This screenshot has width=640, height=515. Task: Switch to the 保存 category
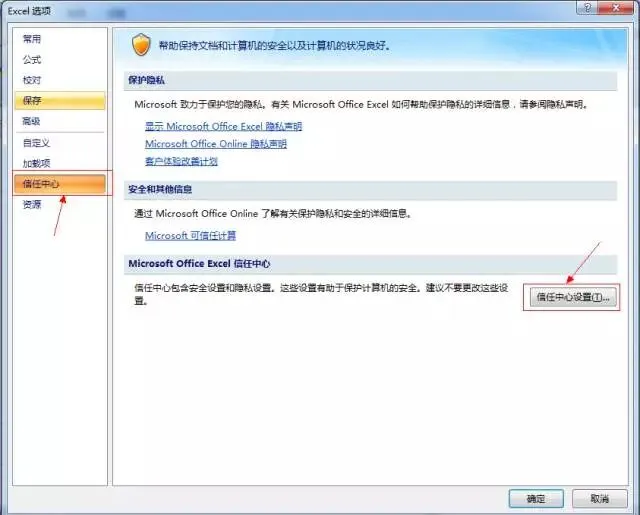click(60, 100)
